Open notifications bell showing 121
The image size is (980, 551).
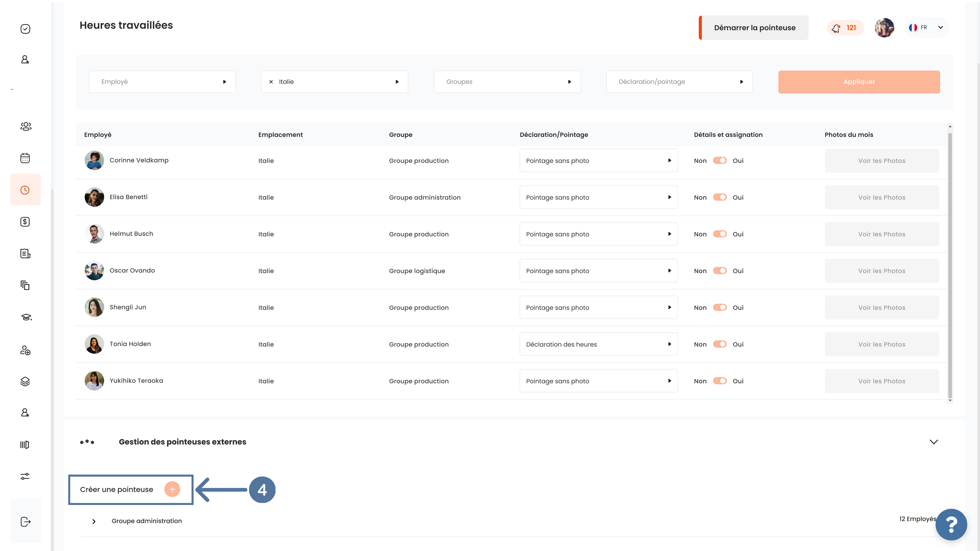tap(845, 28)
